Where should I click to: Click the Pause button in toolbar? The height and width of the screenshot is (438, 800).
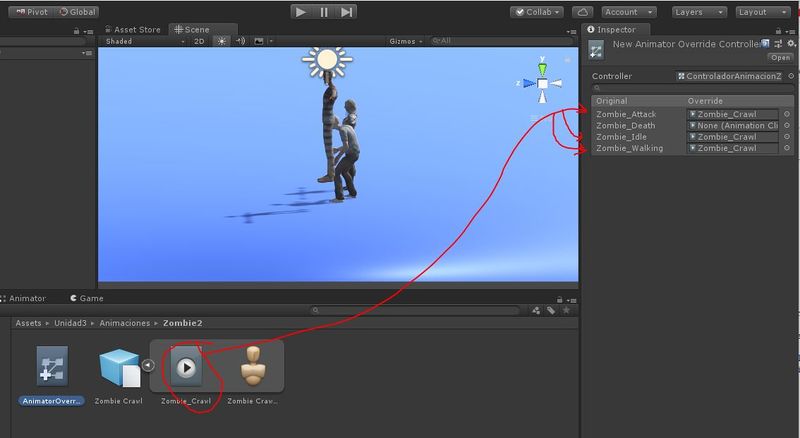tap(324, 12)
